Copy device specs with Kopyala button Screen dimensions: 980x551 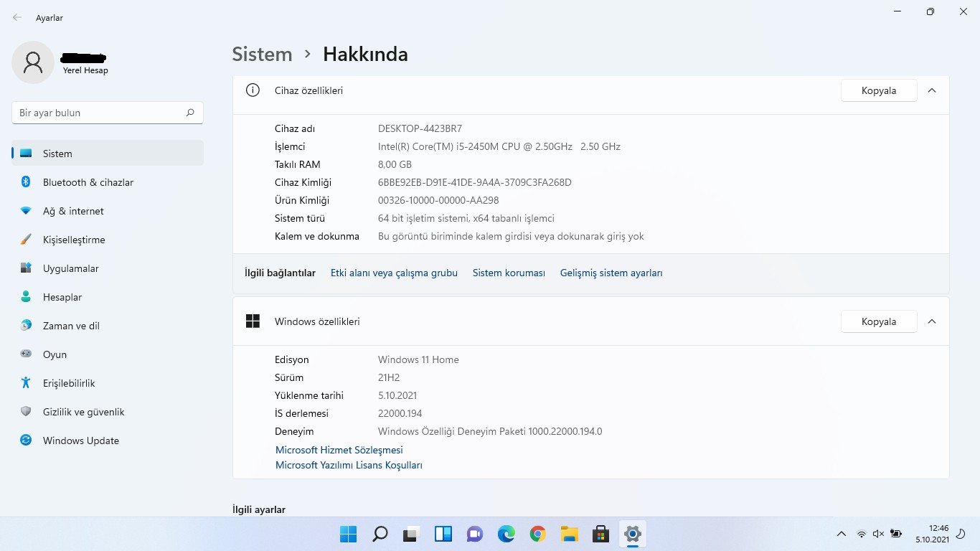point(879,90)
